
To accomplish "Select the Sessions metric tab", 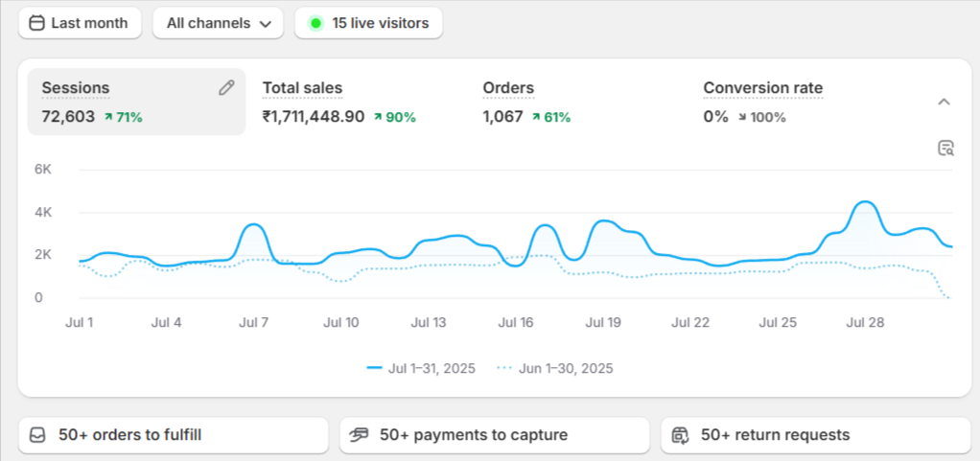I will 134,102.
